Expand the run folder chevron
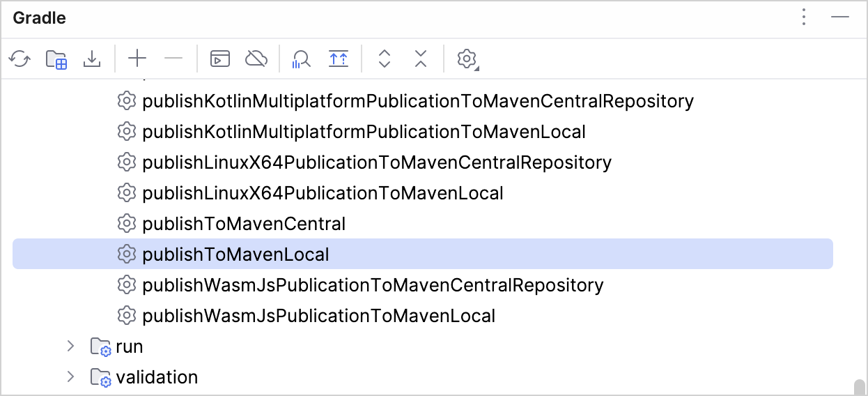 pos(70,346)
